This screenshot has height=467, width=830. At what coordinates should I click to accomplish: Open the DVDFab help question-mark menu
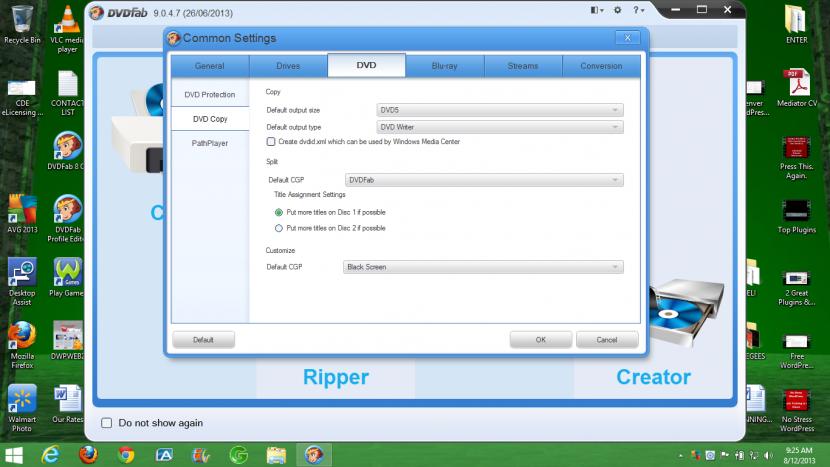tap(638, 10)
